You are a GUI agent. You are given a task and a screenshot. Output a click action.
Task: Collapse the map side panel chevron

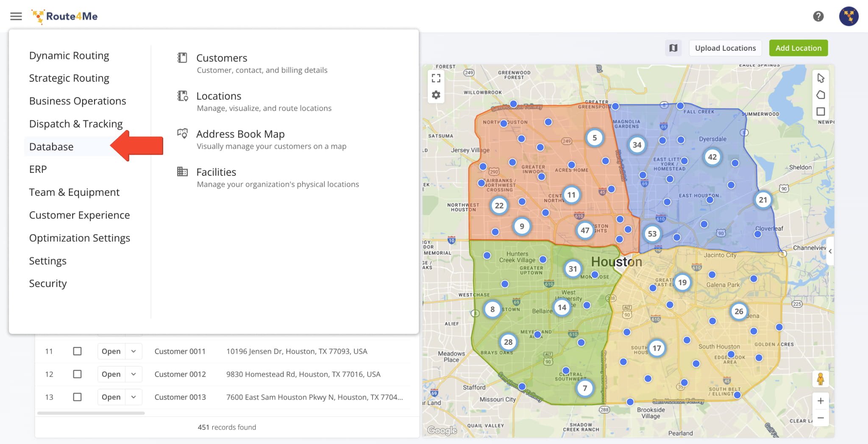point(830,251)
